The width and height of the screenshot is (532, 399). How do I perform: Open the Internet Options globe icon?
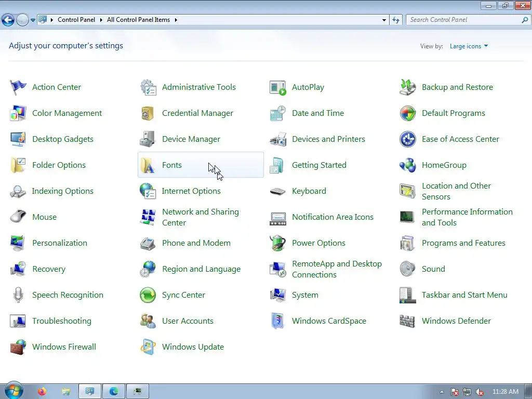pyautogui.click(x=148, y=191)
